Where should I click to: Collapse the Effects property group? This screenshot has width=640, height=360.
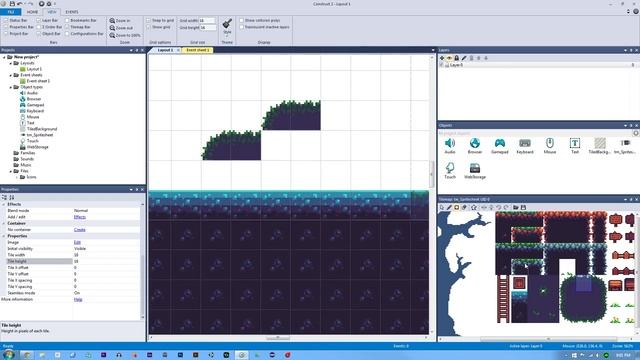point(4,204)
